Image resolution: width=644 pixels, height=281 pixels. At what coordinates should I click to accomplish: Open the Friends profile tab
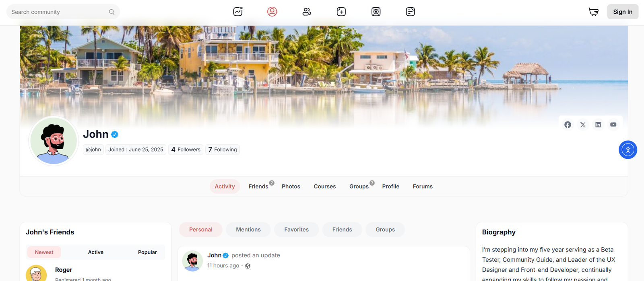[258, 187]
